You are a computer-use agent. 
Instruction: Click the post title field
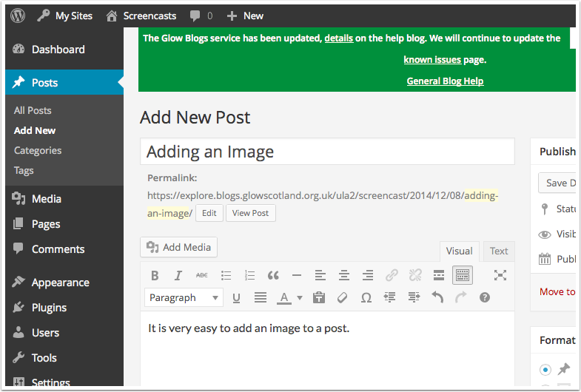click(x=327, y=152)
